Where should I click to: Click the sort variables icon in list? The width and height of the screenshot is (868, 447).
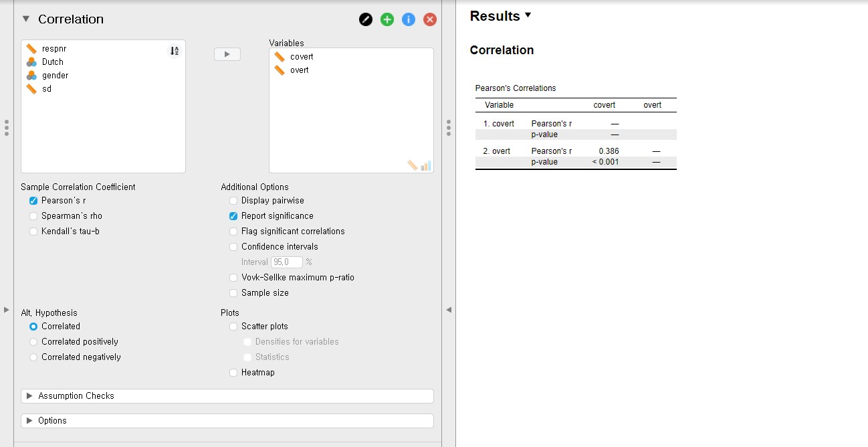coord(174,51)
